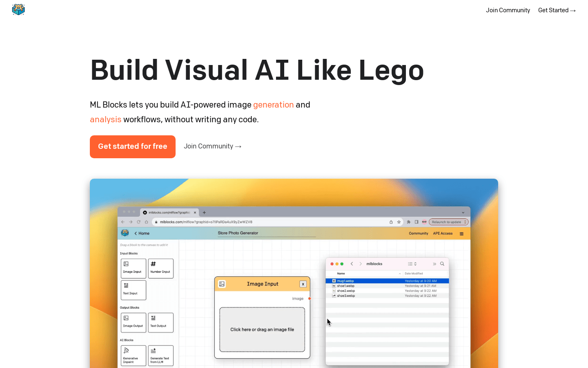Viewport: 588px width, 368px height.
Task: Select the Image Output block
Action: [x=134, y=323]
